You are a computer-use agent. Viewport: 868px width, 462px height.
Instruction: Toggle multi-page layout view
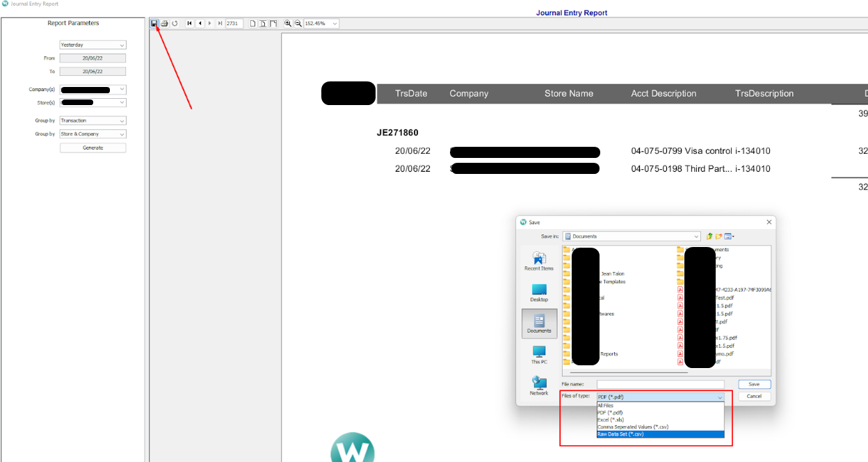tap(274, 23)
